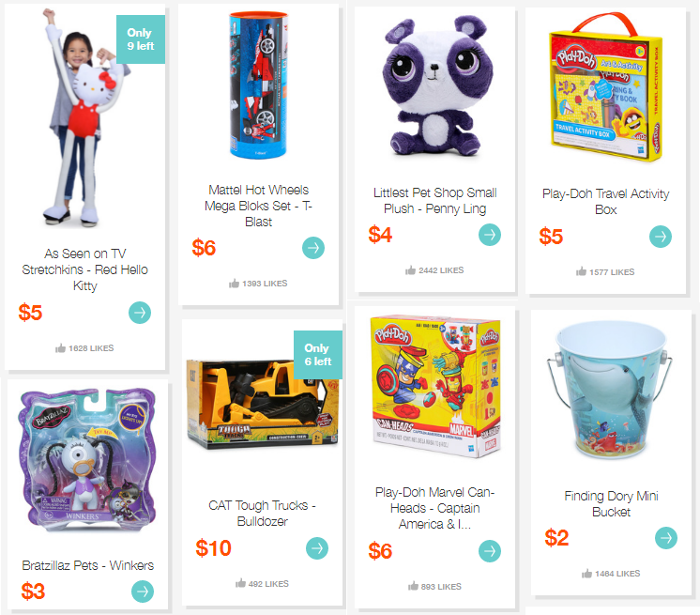
Task: Click thumbs-up on Finding Dory bucket showing 1484 likes
Action: tap(586, 574)
